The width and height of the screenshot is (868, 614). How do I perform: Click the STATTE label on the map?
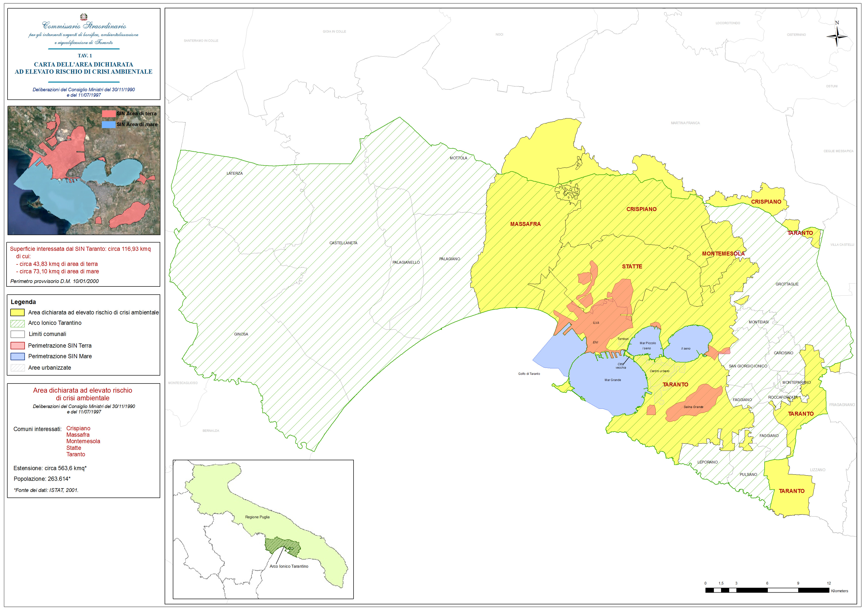[x=632, y=267]
